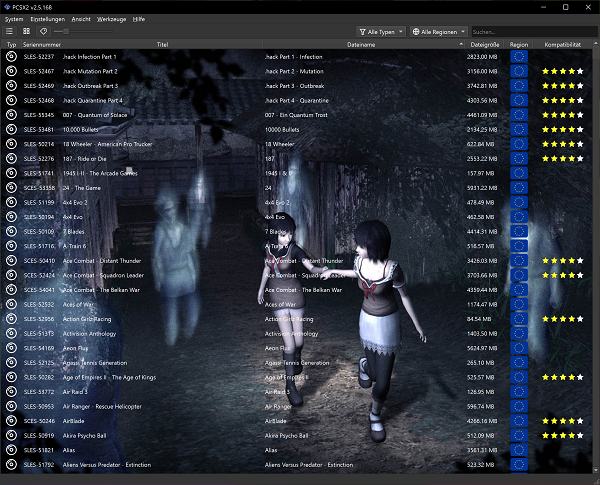600x485 pixels.
Task: Click EU flag for .hack Infection Part 1
Action: pyautogui.click(x=519, y=57)
